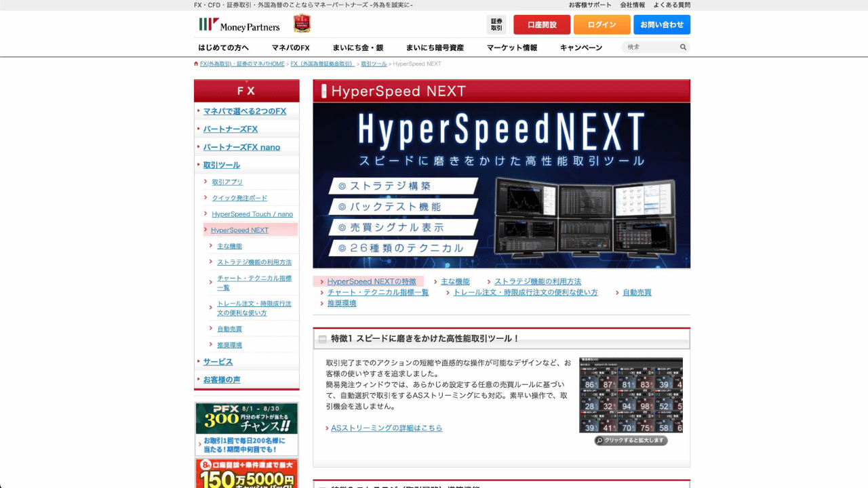
Task: Jump to トレール注文・時限成行注文の便利な使い方 anchor
Action: tap(526, 292)
